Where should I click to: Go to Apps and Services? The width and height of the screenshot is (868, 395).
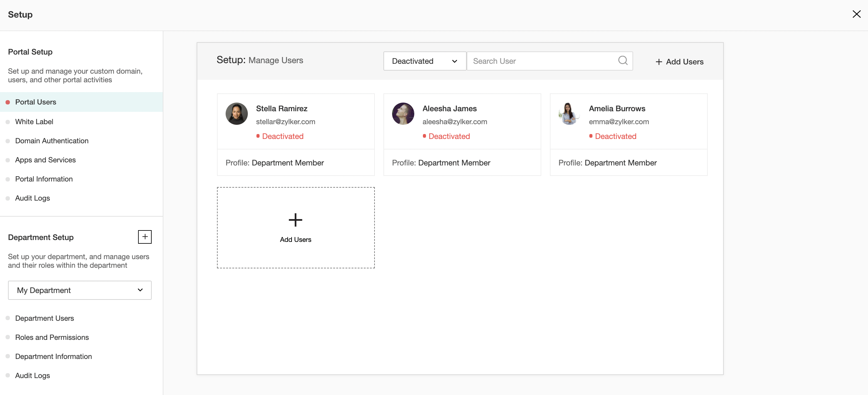tap(45, 160)
